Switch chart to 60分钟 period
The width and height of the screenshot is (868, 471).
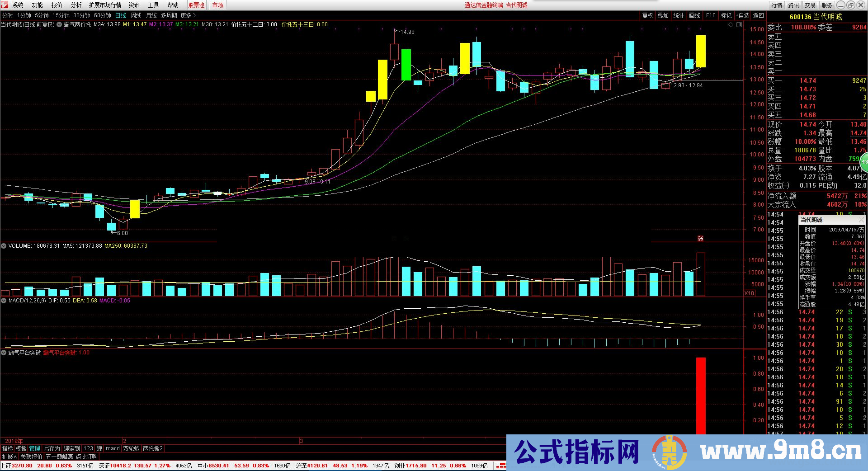click(103, 15)
